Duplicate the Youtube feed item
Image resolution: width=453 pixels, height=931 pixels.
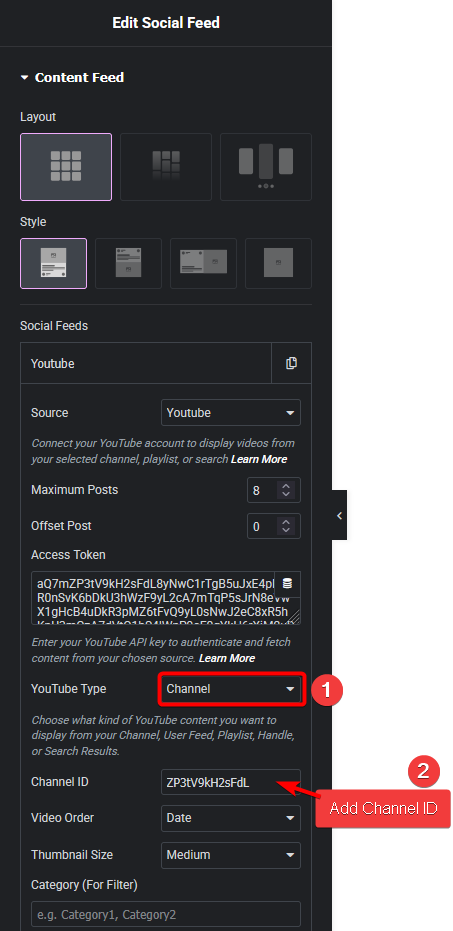pos(292,363)
